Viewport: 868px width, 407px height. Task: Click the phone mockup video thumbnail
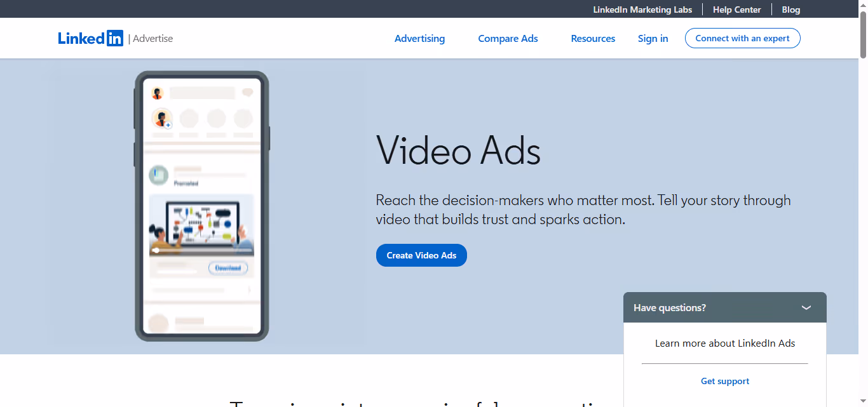[201, 225]
